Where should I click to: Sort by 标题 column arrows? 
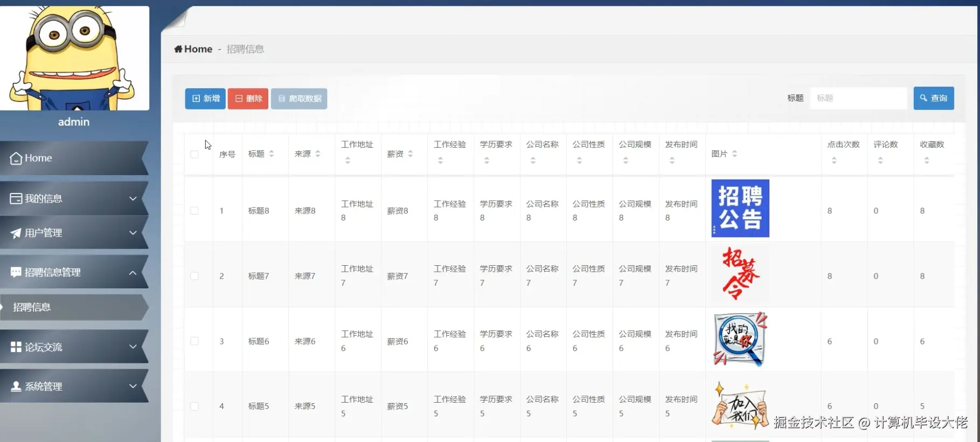272,154
